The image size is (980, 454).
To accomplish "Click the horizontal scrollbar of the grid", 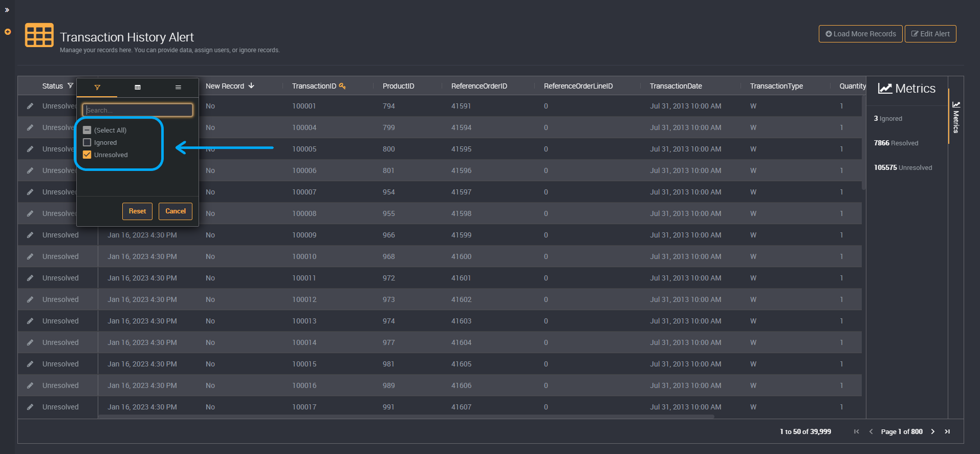I will coord(406,417).
